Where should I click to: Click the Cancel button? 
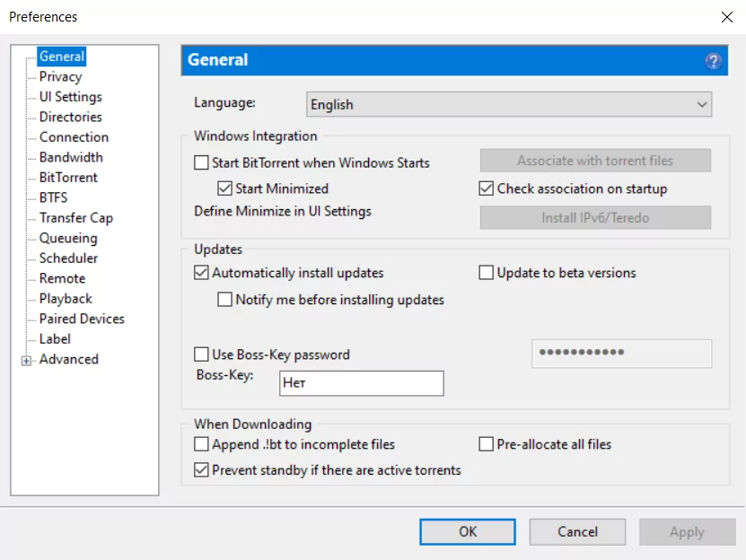[x=577, y=531]
